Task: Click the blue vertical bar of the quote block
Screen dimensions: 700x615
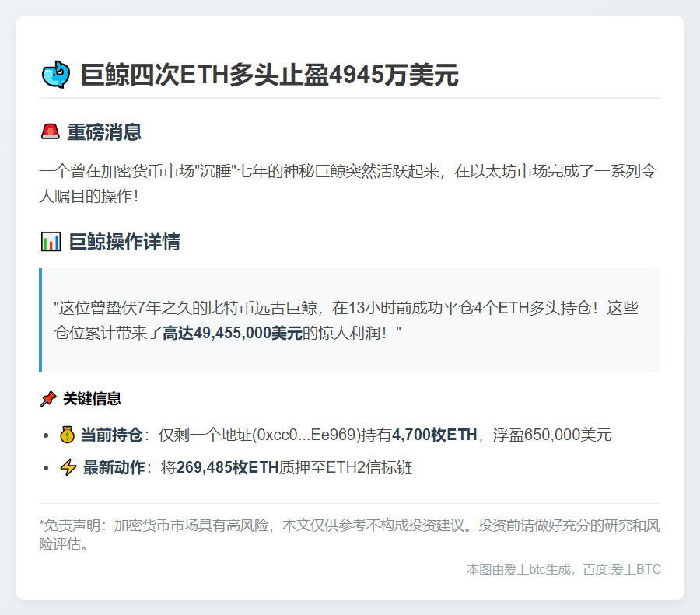Action: pyautogui.click(x=40, y=320)
